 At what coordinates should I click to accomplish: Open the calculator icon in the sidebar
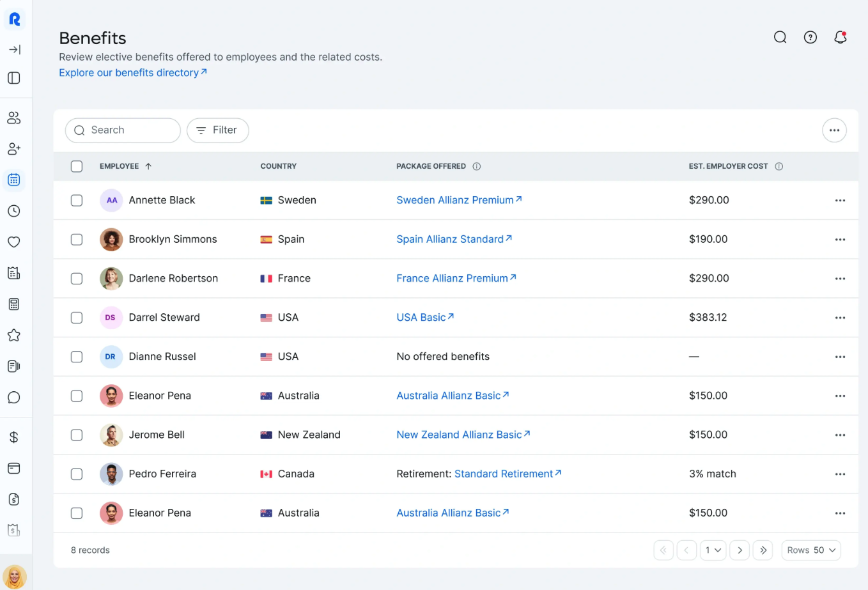(14, 304)
